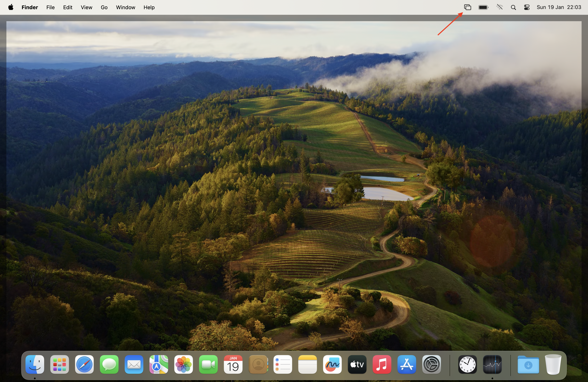Image resolution: width=588 pixels, height=382 pixels.
Task: Open the Clock app
Action: pyautogui.click(x=467, y=364)
